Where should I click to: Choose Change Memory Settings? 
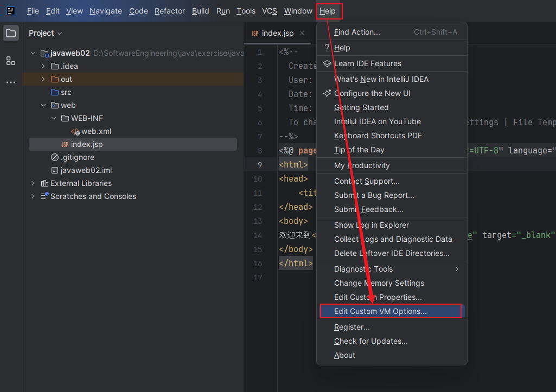point(392,283)
